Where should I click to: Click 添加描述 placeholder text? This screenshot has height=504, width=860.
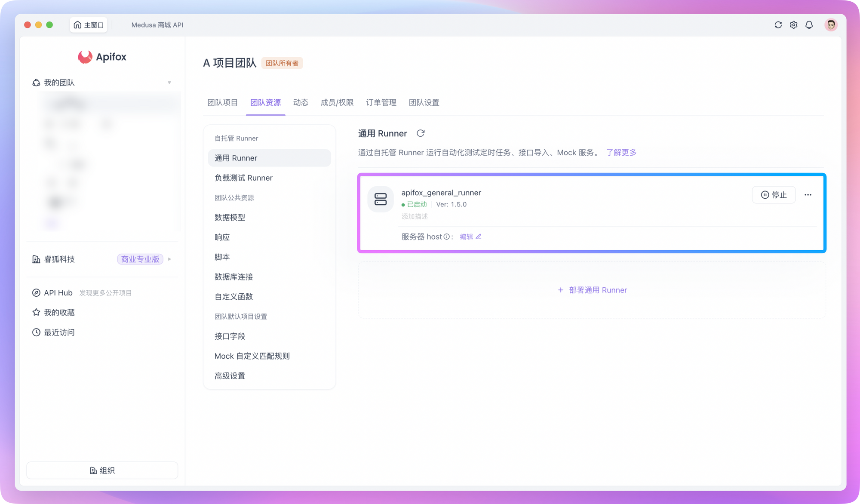[415, 216]
